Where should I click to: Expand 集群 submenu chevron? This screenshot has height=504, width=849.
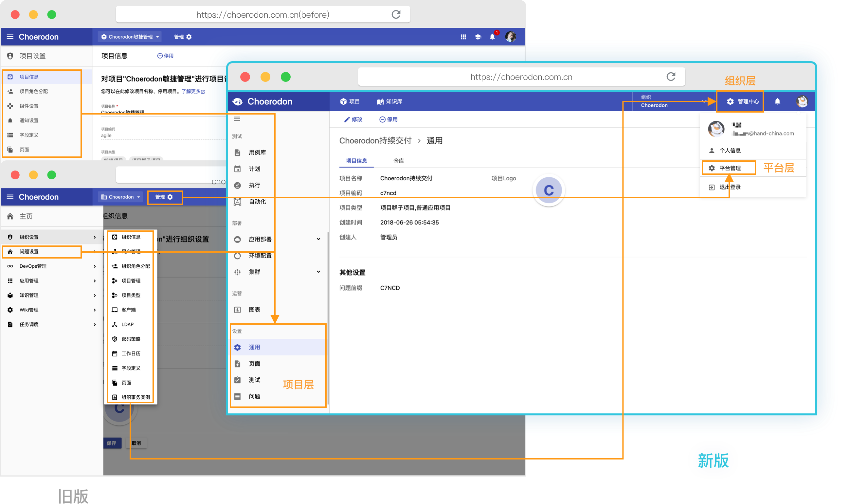[x=318, y=272]
